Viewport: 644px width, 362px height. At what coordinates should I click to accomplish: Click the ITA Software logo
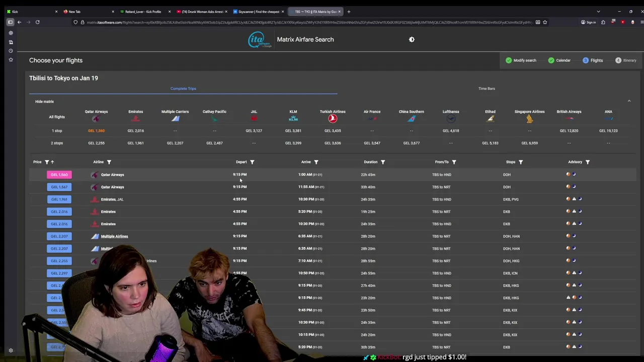click(260, 40)
